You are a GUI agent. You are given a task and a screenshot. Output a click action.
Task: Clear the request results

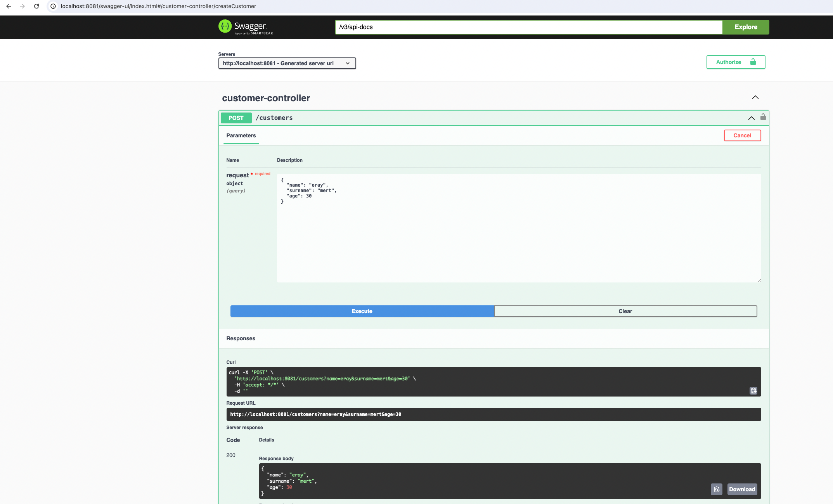[x=625, y=311]
